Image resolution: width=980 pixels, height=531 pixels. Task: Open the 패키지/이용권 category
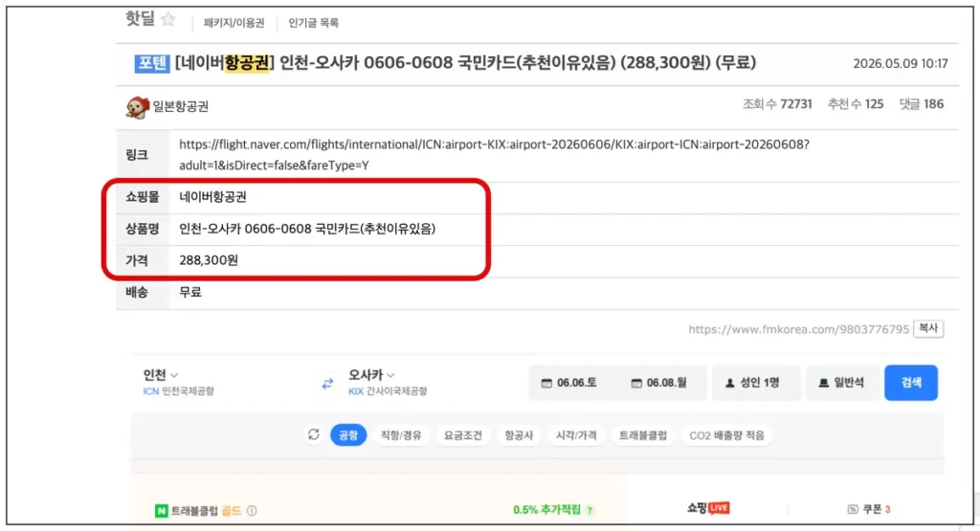(234, 23)
